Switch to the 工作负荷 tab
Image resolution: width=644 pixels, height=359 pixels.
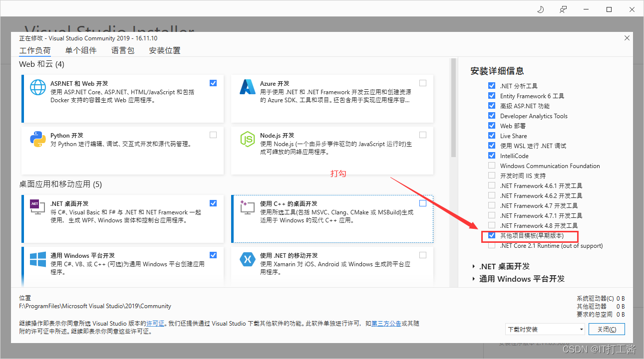(35, 50)
